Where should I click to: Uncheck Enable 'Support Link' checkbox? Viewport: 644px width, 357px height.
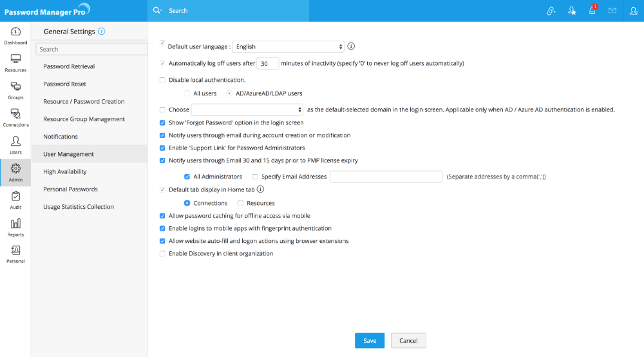[162, 148]
